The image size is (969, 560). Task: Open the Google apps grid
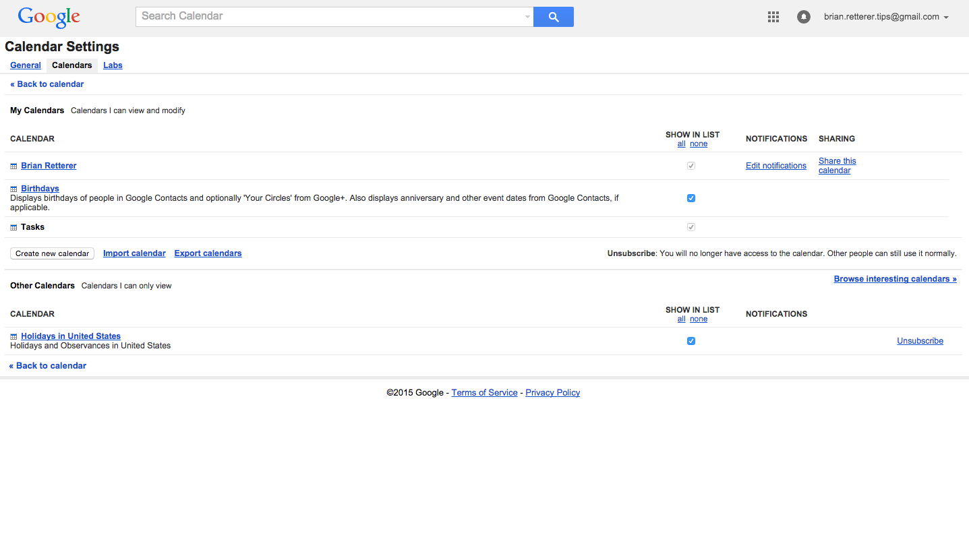coord(773,17)
